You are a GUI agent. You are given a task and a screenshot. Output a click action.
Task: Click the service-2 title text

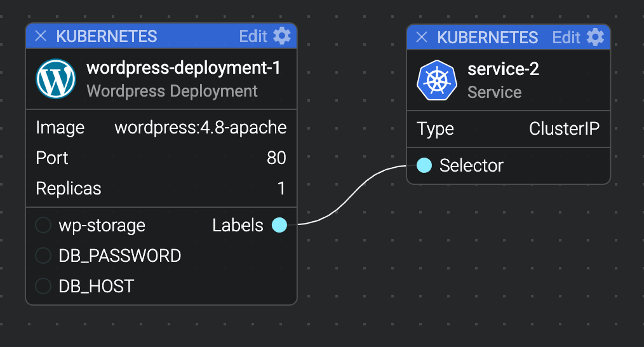[503, 69]
